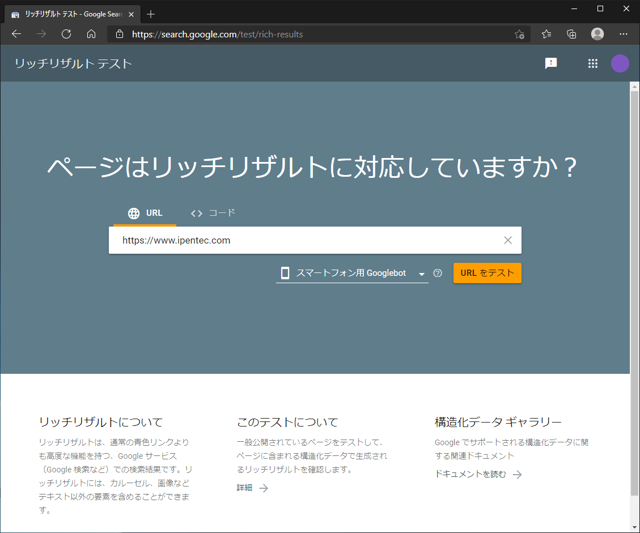Click the リッチリザルトについて heading
The height and width of the screenshot is (533, 640).
pyautogui.click(x=100, y=422)
